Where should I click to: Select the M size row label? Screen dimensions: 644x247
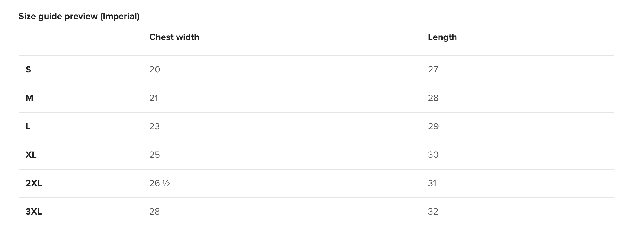point(29,98)
